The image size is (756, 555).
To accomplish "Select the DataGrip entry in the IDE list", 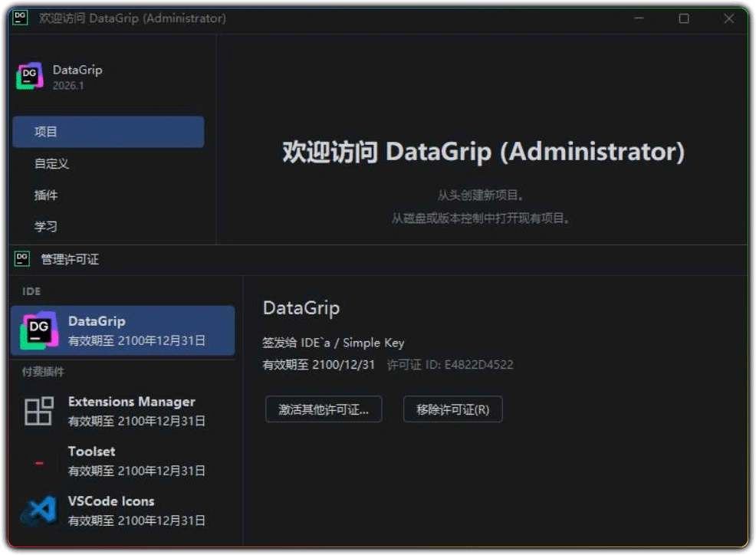I will [123, 329].
